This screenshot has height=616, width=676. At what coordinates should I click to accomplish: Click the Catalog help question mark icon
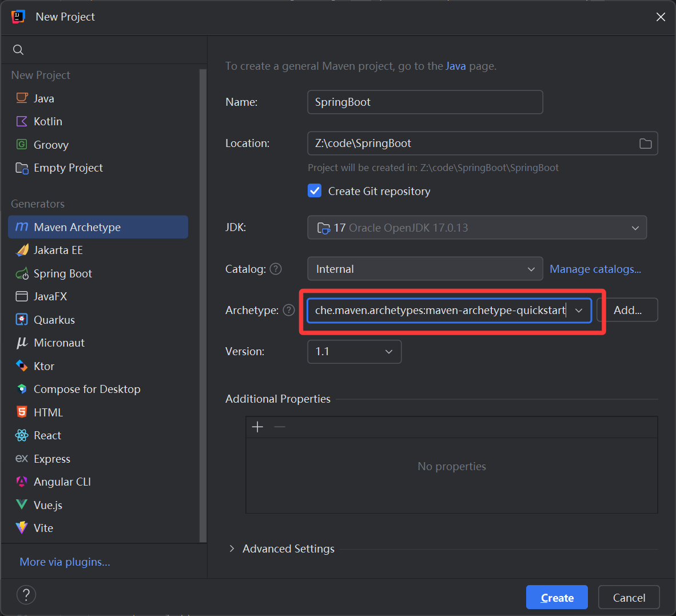click(276, 269)
